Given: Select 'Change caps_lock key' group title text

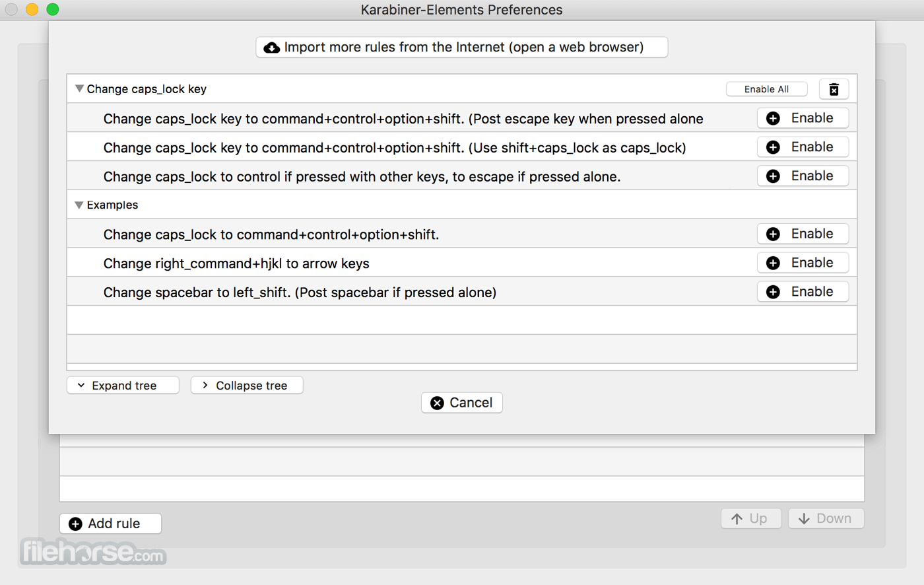Looking at the screenshot, I should tap(147, 89).
